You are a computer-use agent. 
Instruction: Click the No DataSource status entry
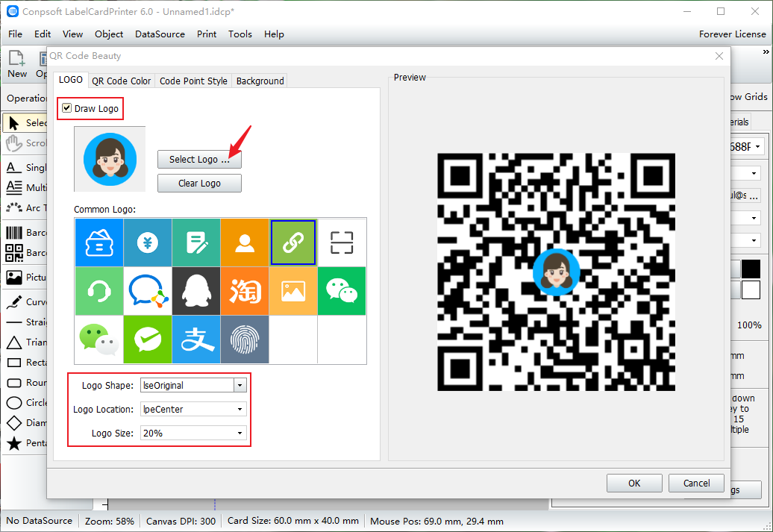[39, 521]
